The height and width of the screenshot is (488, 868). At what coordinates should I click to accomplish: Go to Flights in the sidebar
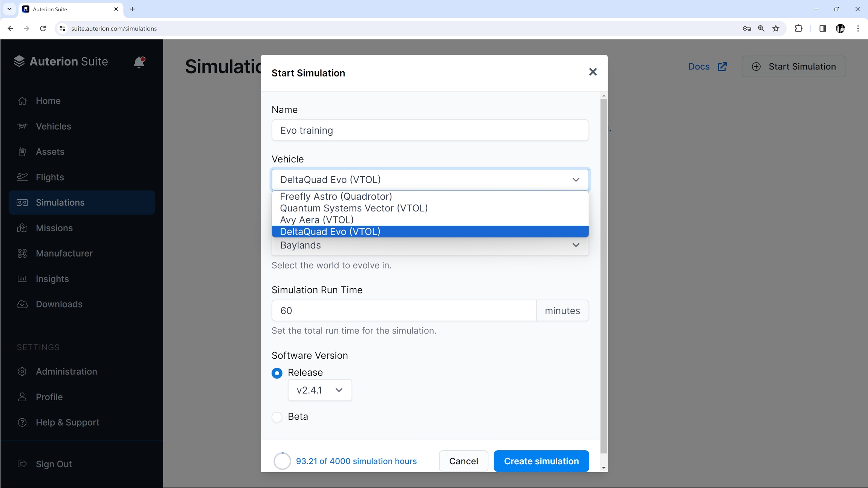(x=50, y=177)
